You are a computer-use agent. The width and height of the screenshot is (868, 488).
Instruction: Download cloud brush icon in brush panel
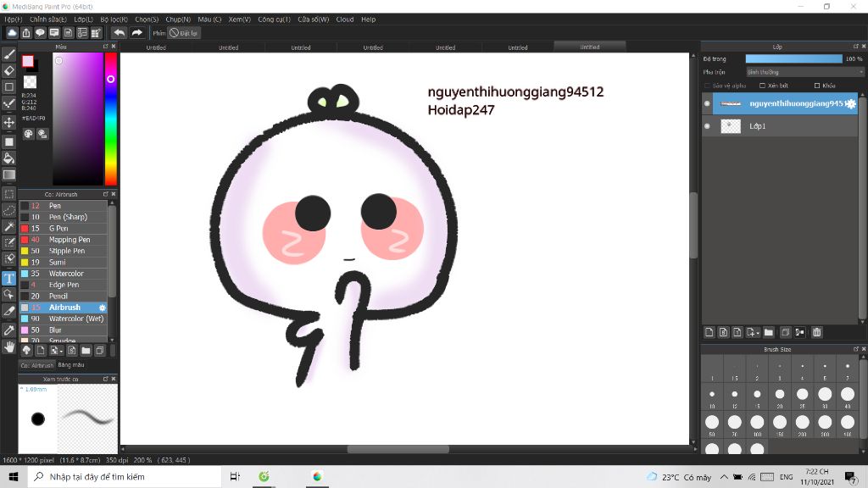pos(26,350)
